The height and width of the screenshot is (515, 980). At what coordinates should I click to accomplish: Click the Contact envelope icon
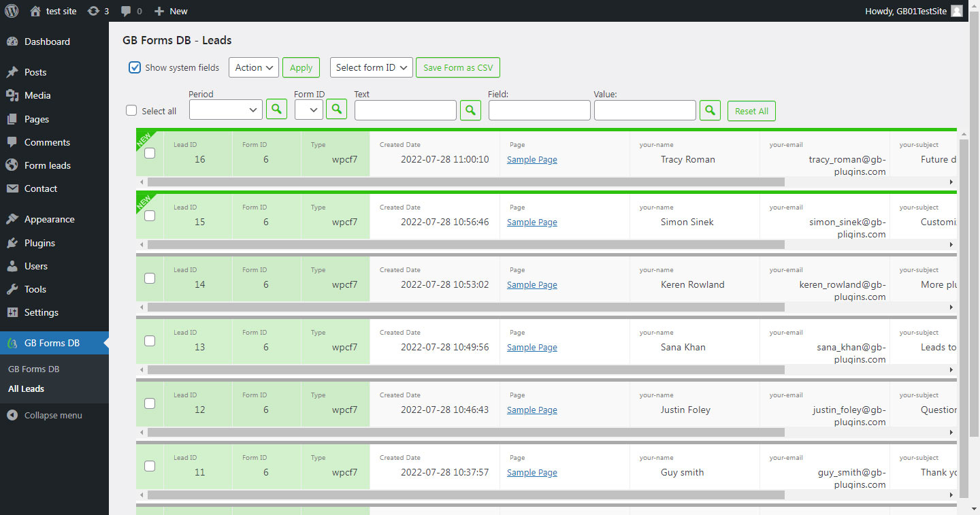(x=12, y=188)
